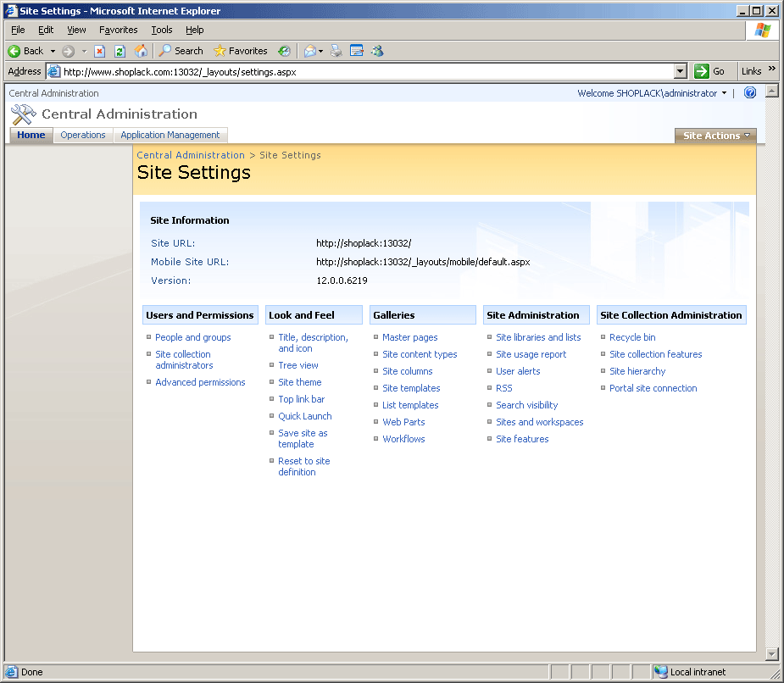Open the Site Actions dropdown
Image resolution: width=784 pixels, height=683 pixels.
tap(716, 136)
